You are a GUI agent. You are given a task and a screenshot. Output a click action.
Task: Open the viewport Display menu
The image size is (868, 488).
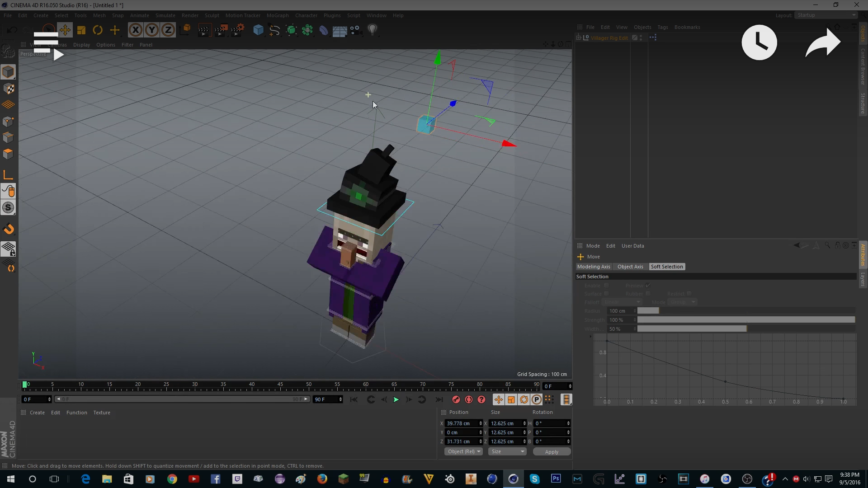click(81, 45)
